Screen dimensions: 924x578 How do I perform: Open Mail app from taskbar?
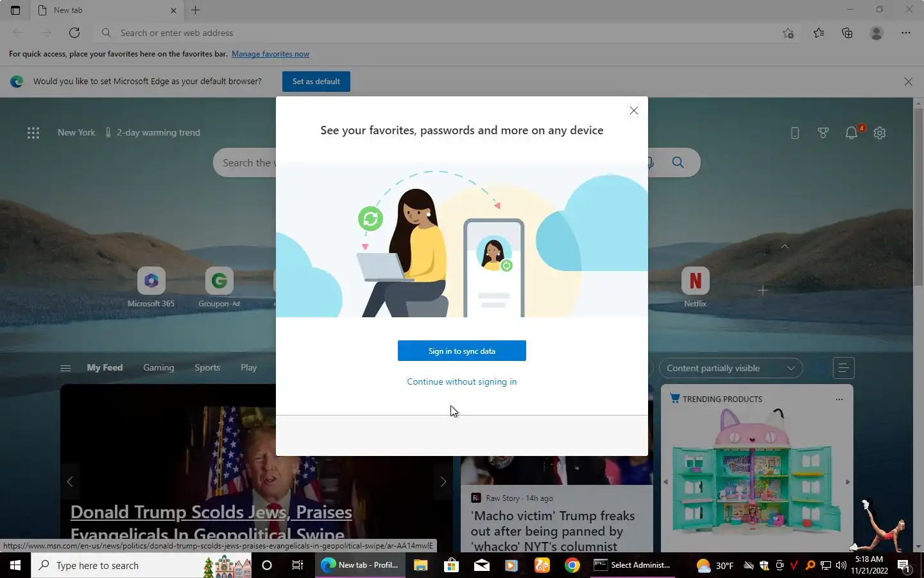click(x=481, y=565)
